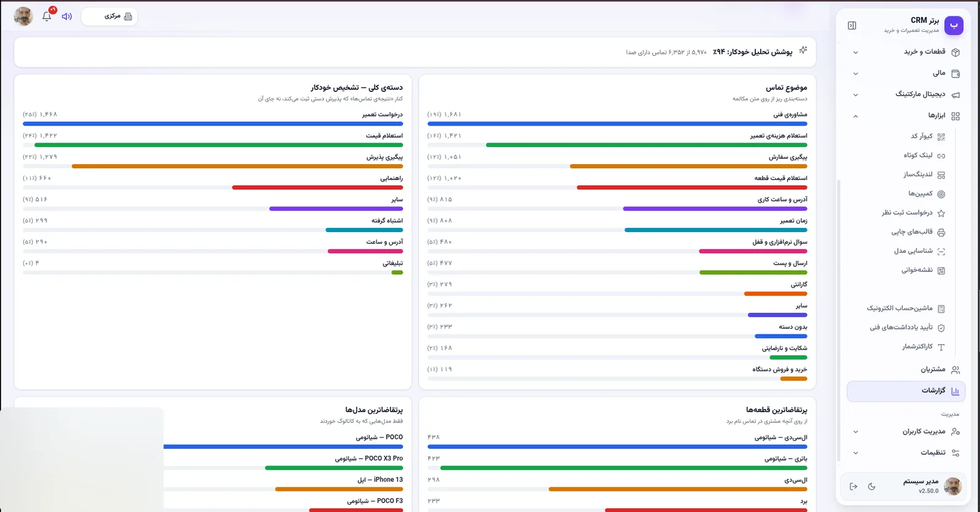Open the landing builder (لندینگ‌ساز)
980x512 pixels.
coord(924,175)
